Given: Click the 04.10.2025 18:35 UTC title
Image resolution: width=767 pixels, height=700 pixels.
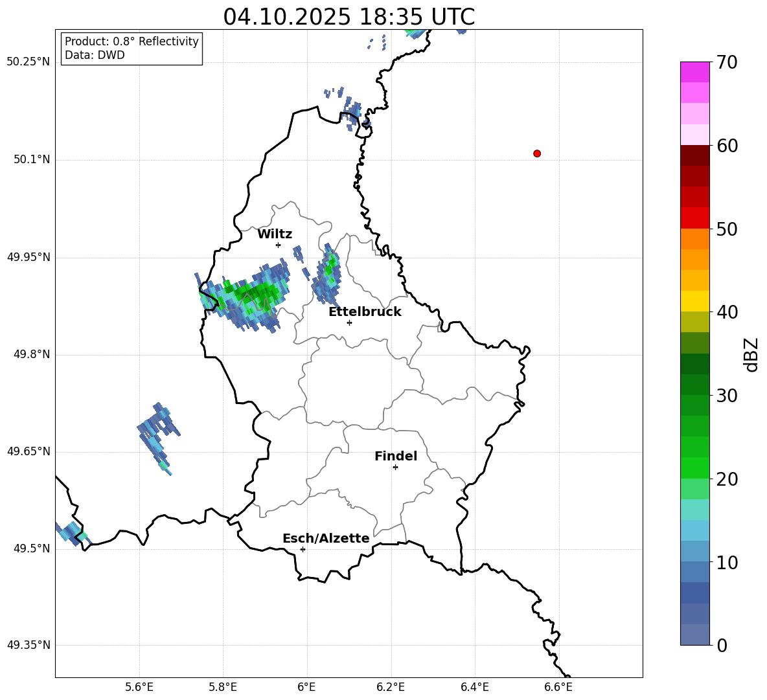Looking at the screenshot, I should tap(349, 17).
